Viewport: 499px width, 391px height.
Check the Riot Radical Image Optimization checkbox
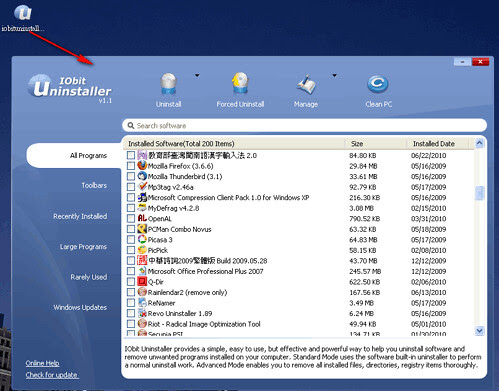pos(131,324)
